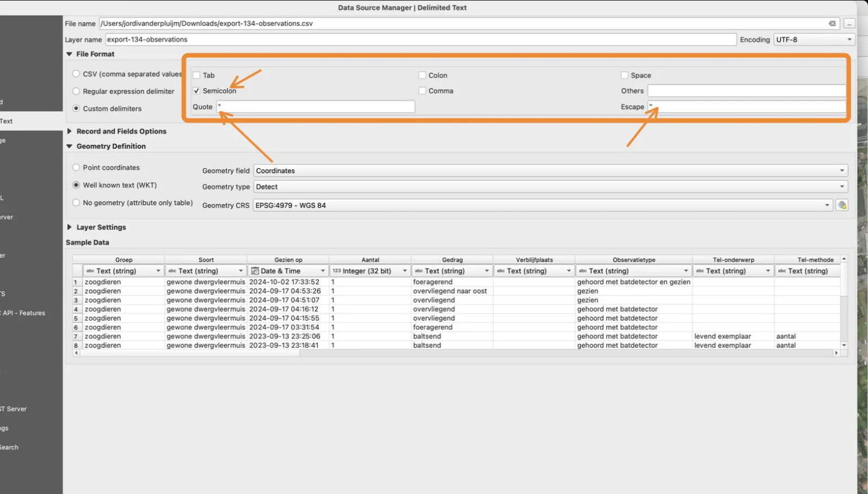Image resolution: width=868 pixels, height=494 pixels.
Task: Click the abc text type icon under Groep
Action: coord(90,271)
